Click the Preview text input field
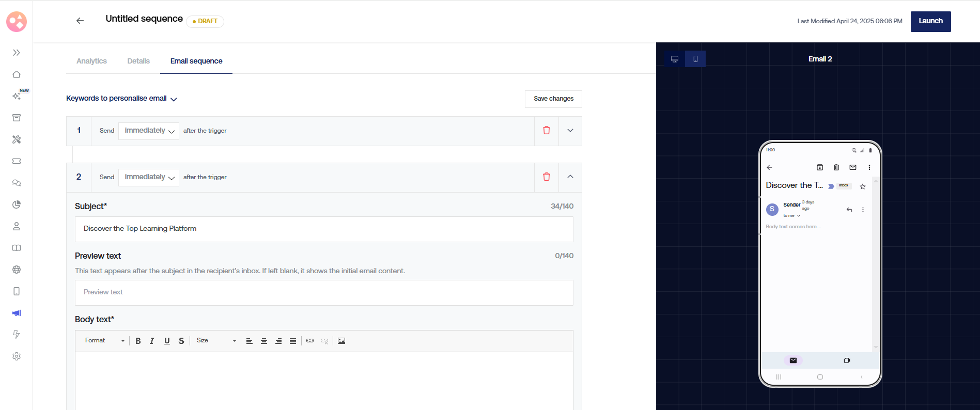This screenshot has height=410, width=980. (x=324, y=292)
